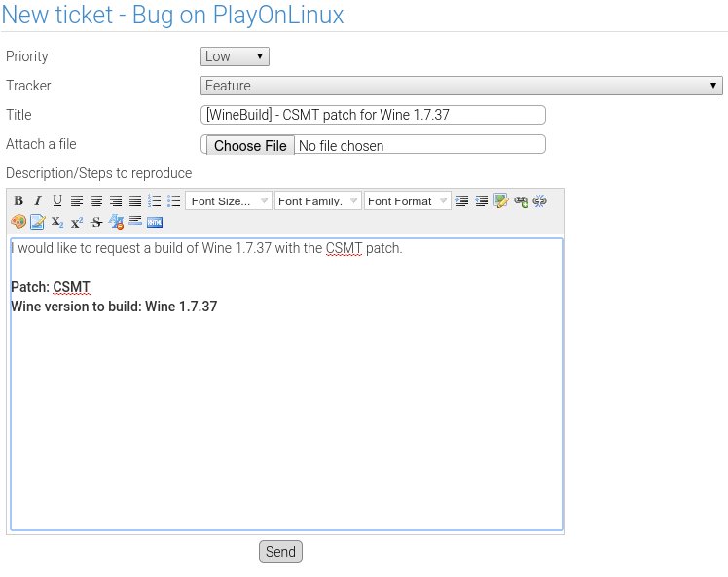Viewport: 728px width, 577px height.
Task: Submit the ticket with Send button
Action: point(280,552)
